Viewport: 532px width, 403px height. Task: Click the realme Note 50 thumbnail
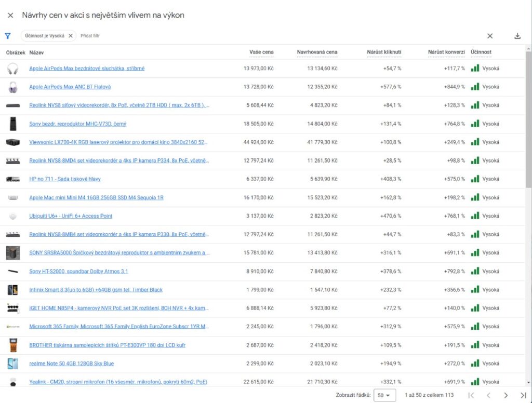pyautogui.click(x=13, y=364)
